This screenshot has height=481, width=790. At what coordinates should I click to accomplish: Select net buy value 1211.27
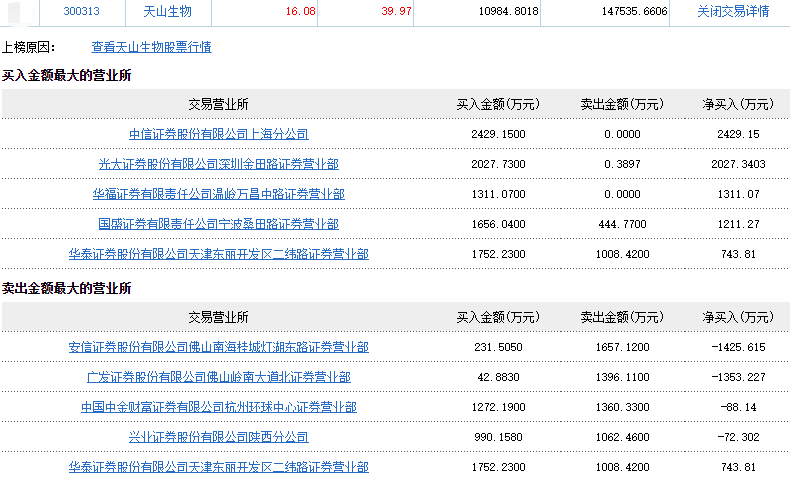click(x=738, y=224)
